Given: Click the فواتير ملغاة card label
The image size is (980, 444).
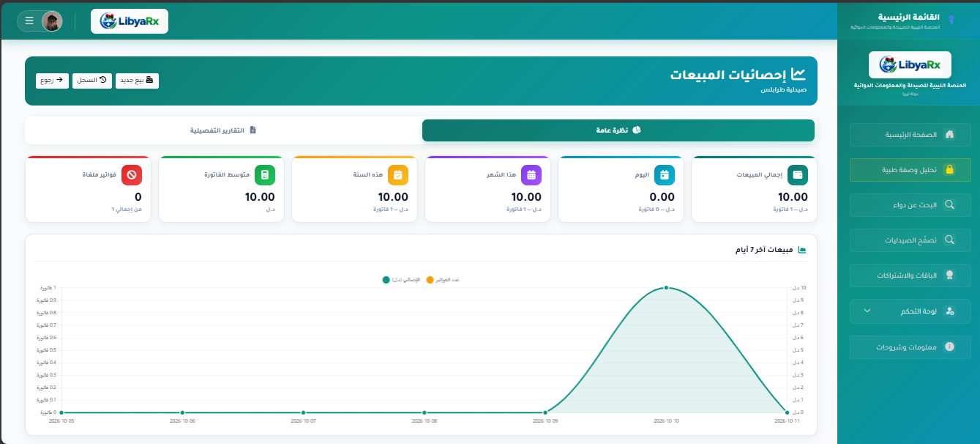Looking at the screenshot, I should pos(100,175).
